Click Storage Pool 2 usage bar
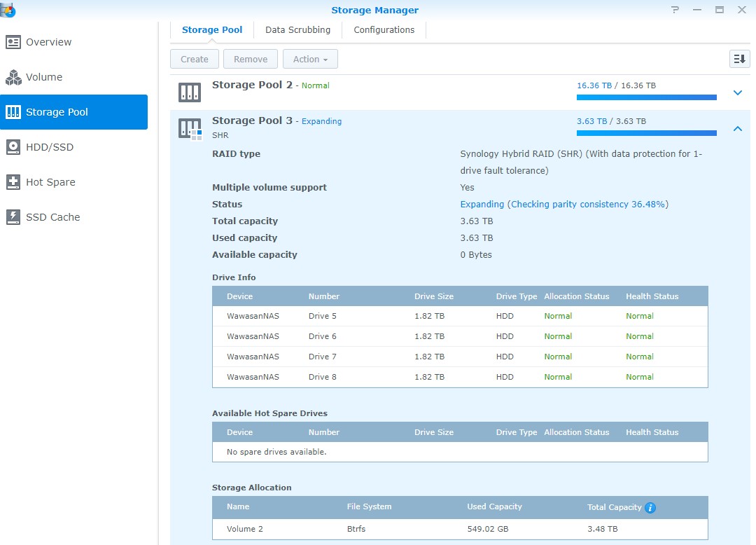 coord(647,97)
